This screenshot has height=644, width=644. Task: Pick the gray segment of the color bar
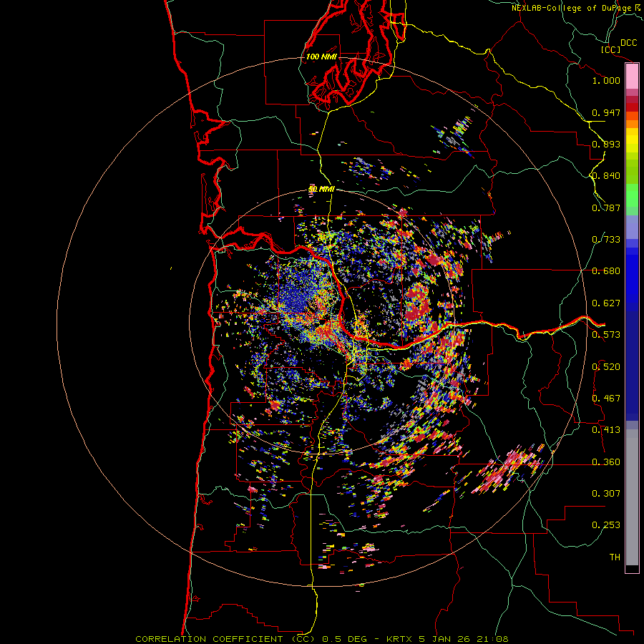632,497
